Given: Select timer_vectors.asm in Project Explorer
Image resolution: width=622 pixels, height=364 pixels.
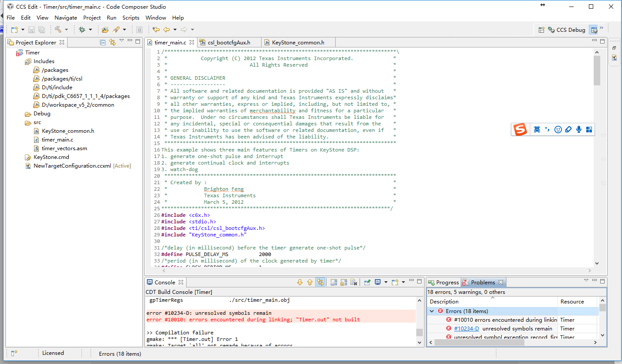Looking at the screenshot, I should (x=64, y=148).
